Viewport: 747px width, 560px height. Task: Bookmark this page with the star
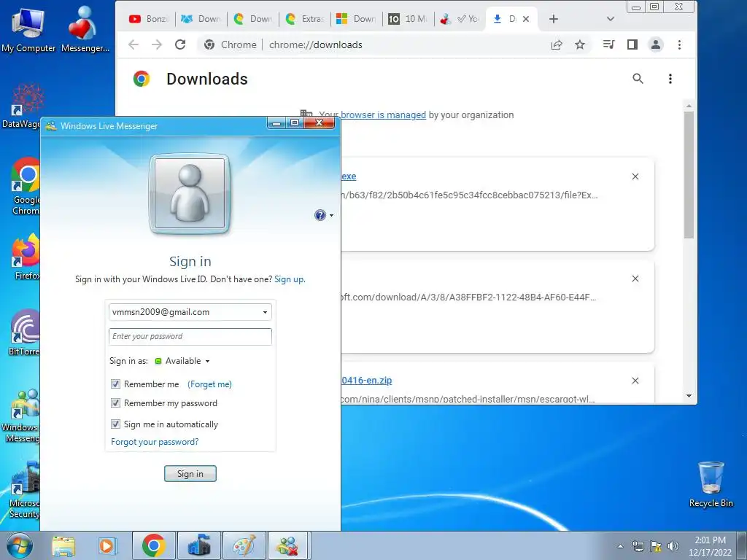[x=580, y=44]
